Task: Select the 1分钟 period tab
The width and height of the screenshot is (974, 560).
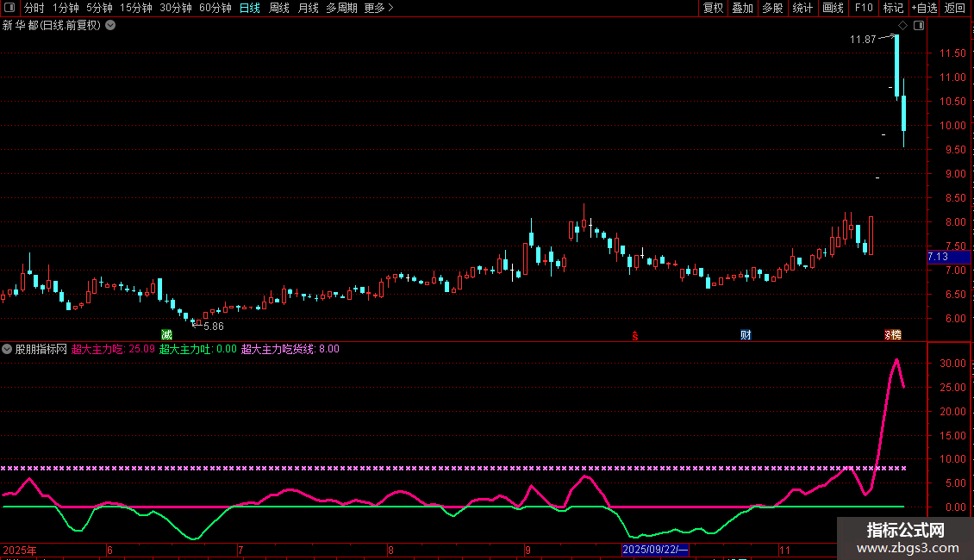Action: 66,8
